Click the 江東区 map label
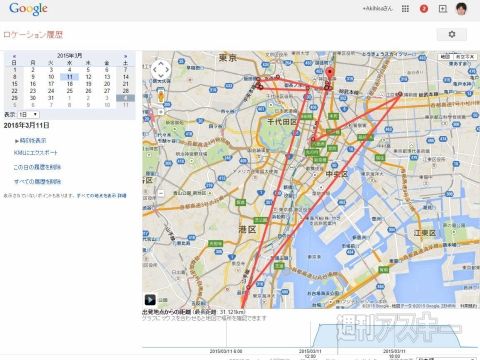 (425, 233)
